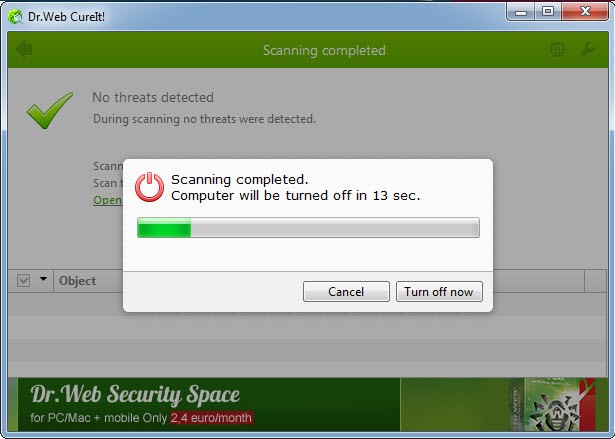Screen dimensions: 615x439
Task: Click the shutdown countdown progress bar
Action: tap(308, 228)
